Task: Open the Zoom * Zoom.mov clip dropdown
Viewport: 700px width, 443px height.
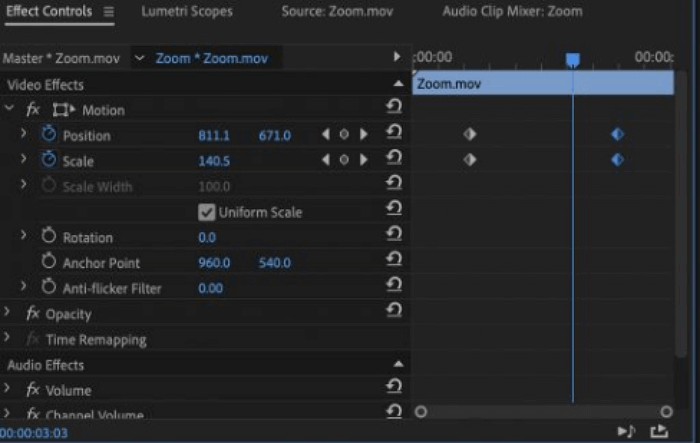Action: pyautogui.click(x=139, y=58)
